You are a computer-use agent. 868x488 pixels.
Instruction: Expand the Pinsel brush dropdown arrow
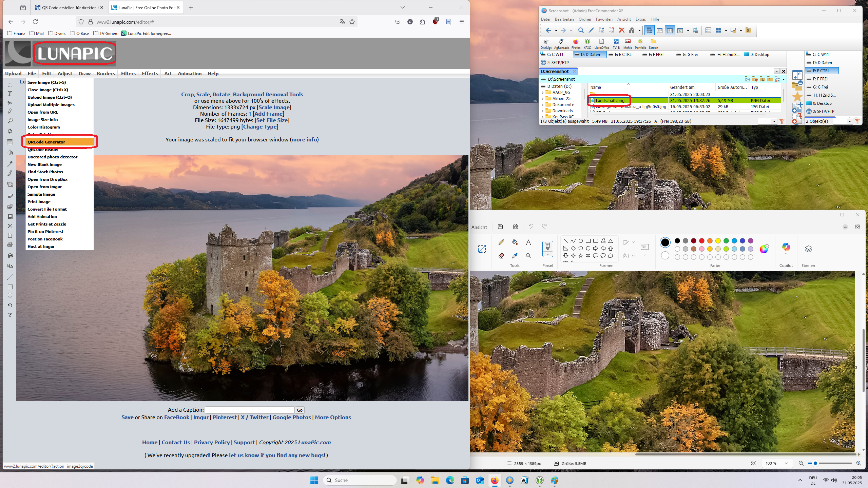(x=547, y=254)
